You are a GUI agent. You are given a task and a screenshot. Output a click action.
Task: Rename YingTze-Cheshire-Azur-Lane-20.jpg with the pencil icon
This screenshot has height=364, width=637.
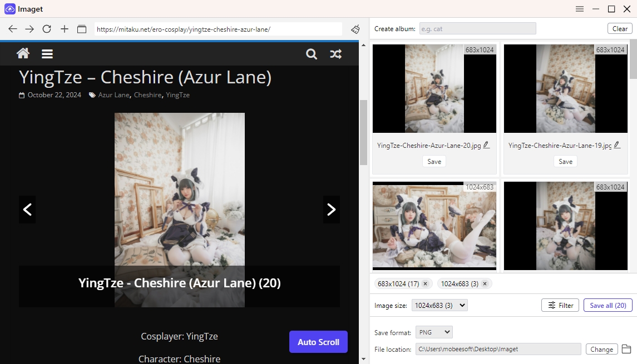pyautogui.click(x=486, y=145)
